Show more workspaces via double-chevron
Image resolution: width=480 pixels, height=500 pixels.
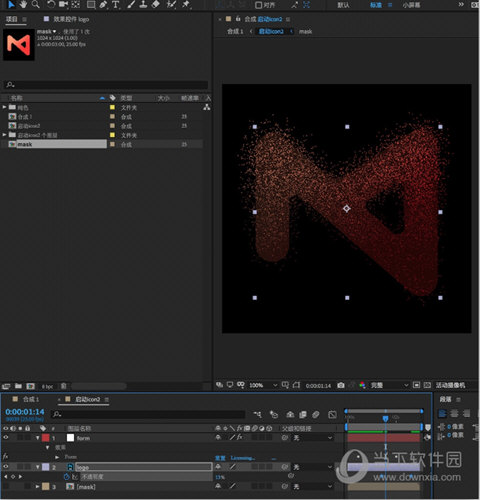coord(461,4)
